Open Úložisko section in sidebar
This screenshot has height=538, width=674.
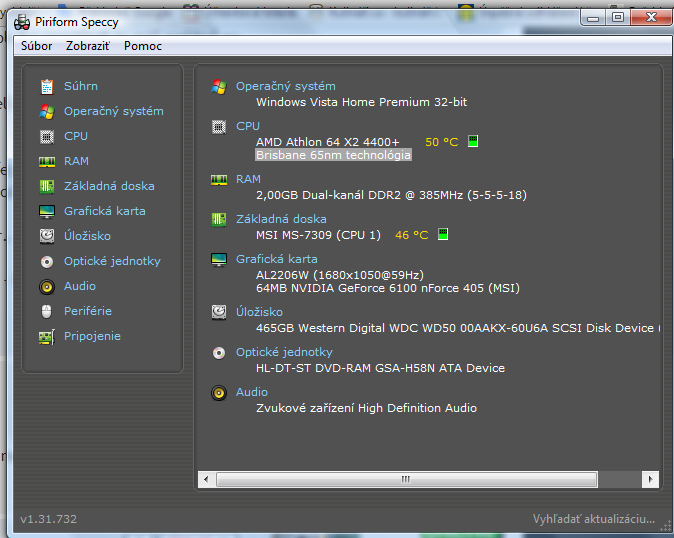(87, 236)
